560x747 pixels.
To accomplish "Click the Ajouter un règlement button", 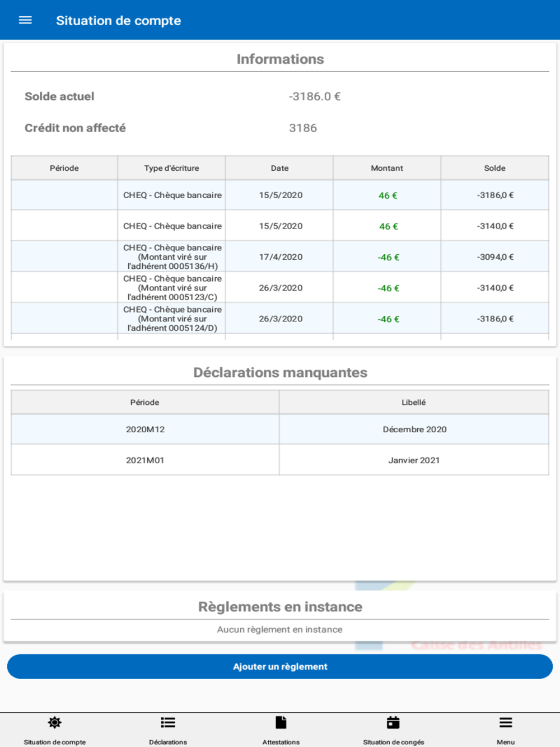I will click(x=280, y=666).
